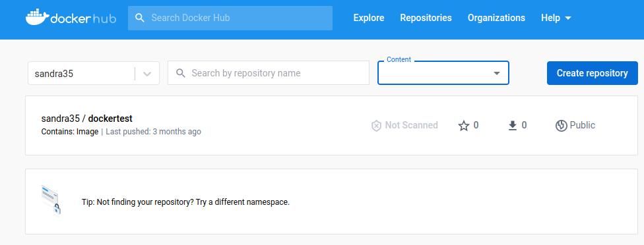Click the download count 0
The image size is (644, 245).
coord(524,125)
